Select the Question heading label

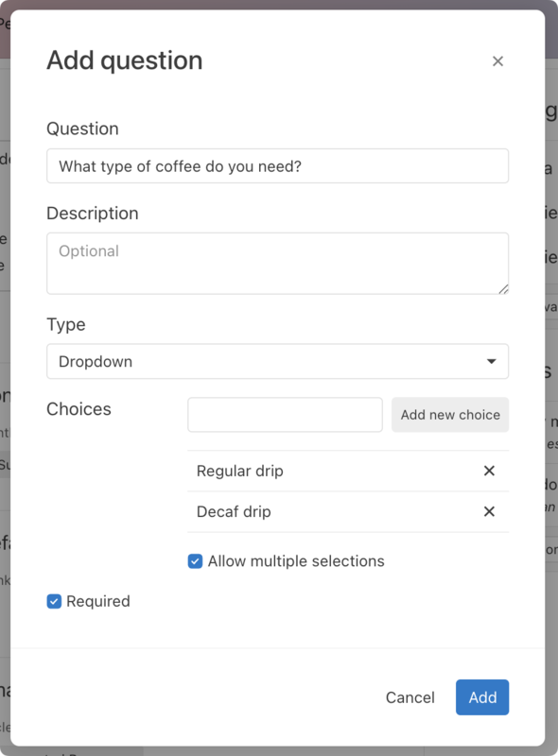(83, 129)
